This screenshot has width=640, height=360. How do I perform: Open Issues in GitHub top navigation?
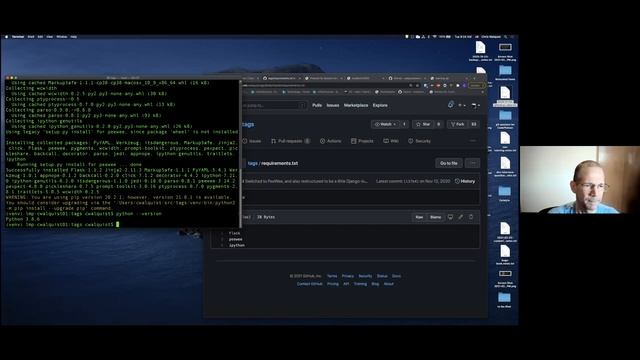click(333, 105)
